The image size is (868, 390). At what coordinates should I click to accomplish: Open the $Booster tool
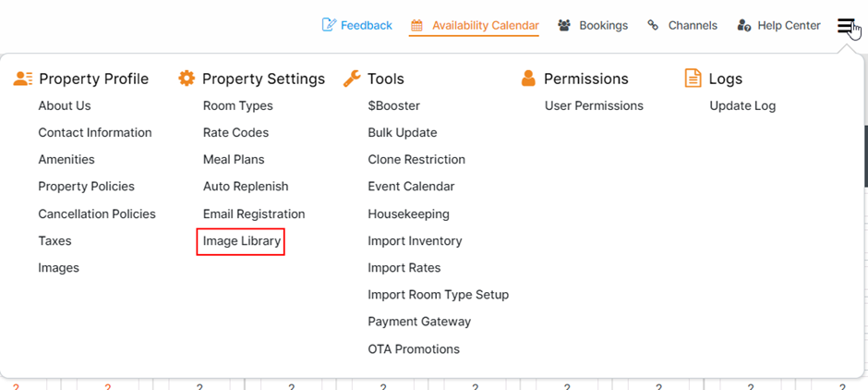pos(393,105)
